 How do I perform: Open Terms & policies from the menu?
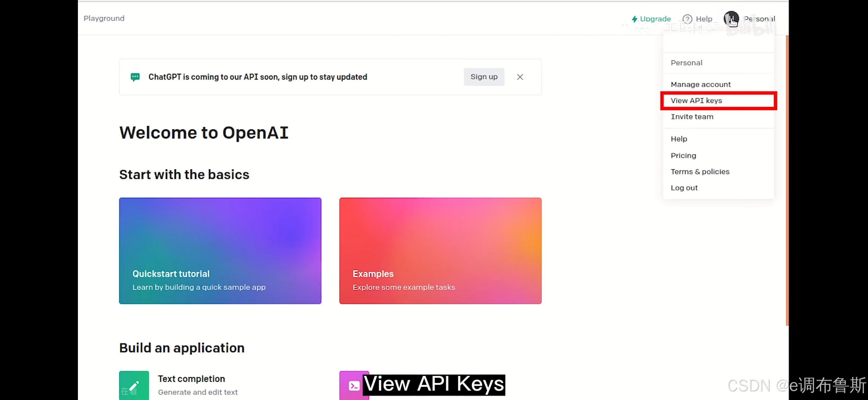tap(700, 171)
